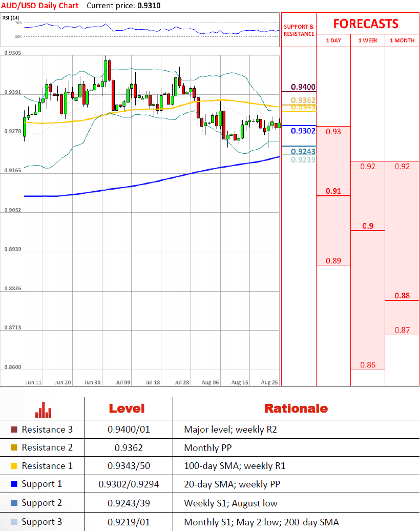
Task: Click rationale '20-day SMA; weekly PP'
Action: (232, 484)
